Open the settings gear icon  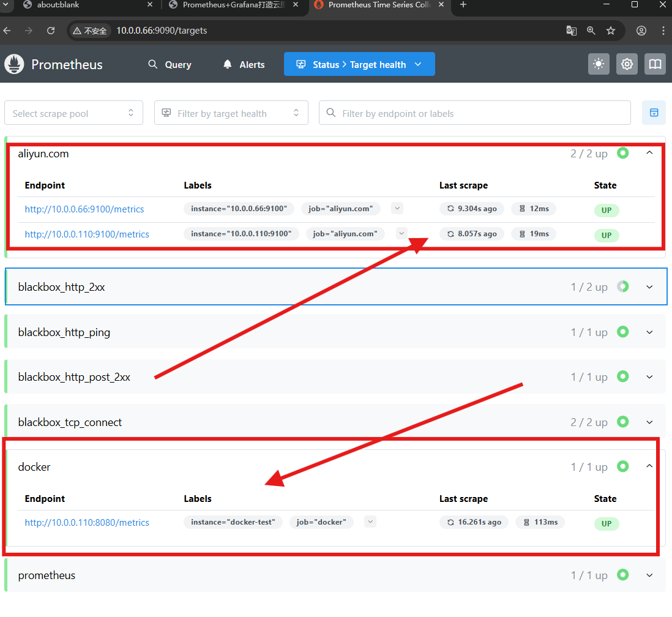627,64
